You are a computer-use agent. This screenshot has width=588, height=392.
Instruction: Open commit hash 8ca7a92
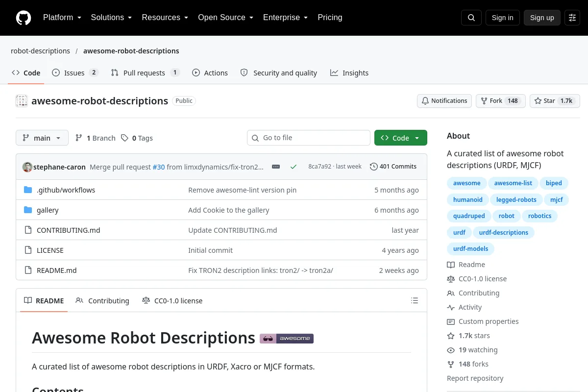[x=319, y=167]
